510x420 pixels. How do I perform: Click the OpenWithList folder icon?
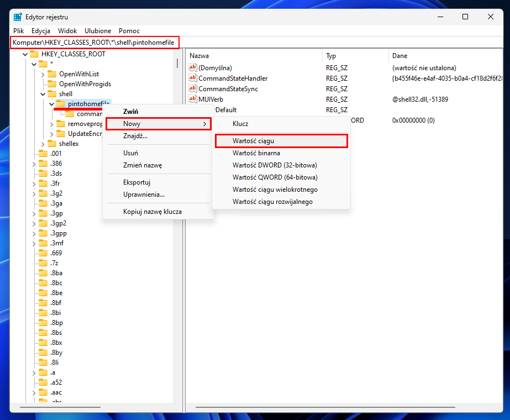tap(52, 74)
